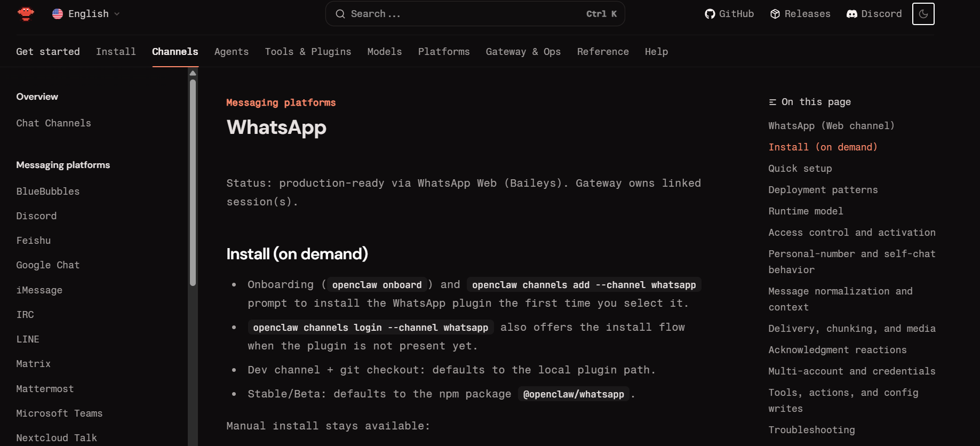
Task: Click the sidebar scrollbar thumb
Action: tap(193, 182)
